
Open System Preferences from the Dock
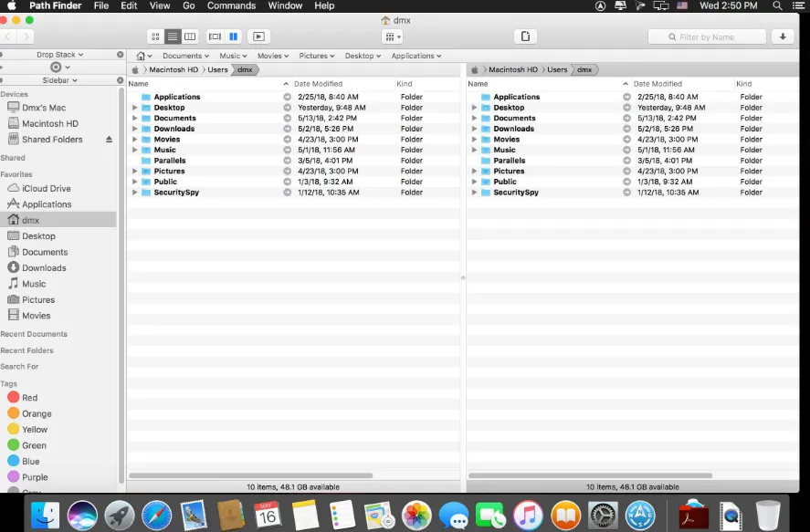pyautogui.click(x=603, y=515)
